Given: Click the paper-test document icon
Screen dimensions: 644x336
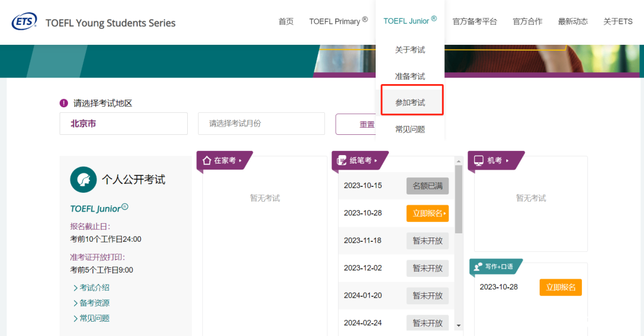Looking at the screenshot, I should (342, 161).
